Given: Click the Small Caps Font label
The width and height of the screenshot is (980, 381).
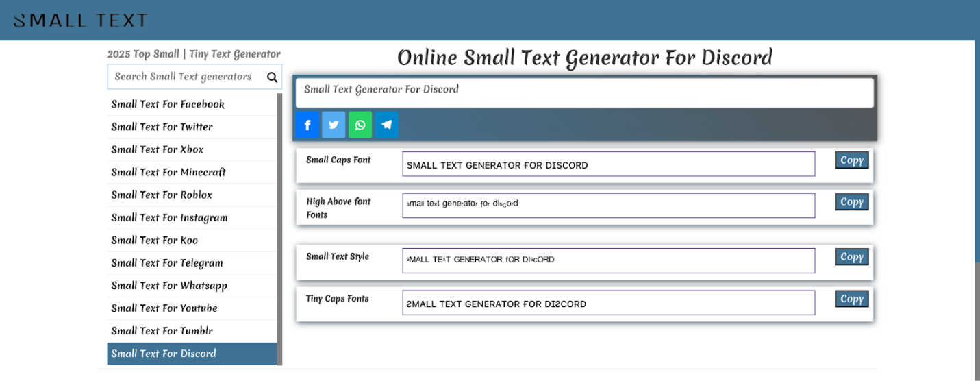Looking at the screenshot, I should click(x=338, y=160).
